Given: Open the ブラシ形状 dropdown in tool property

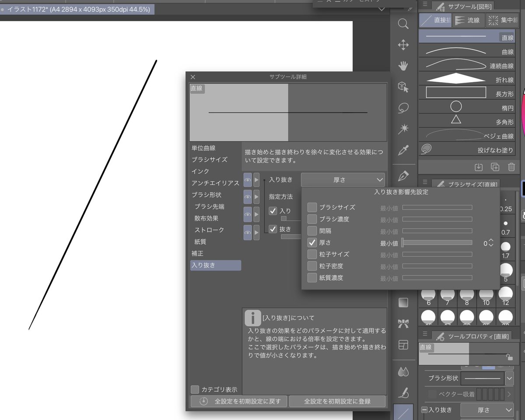Looking at the screenshot, I should coord(509,378).
